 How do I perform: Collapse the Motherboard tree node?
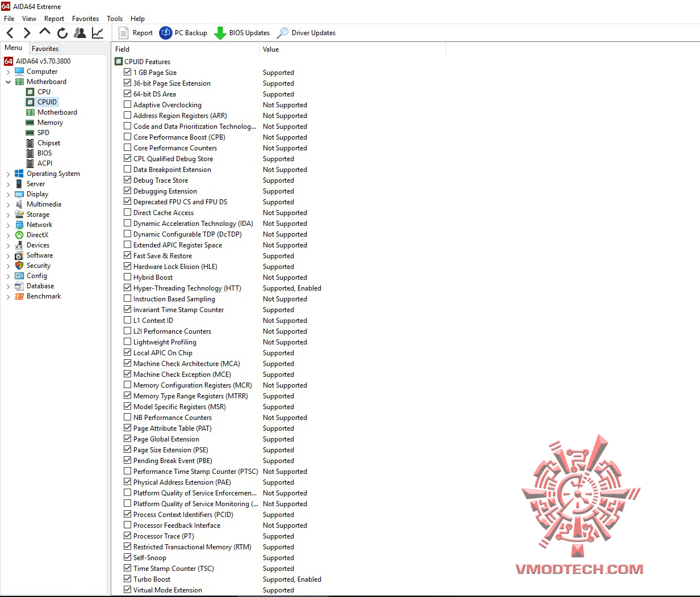[8, 82]
